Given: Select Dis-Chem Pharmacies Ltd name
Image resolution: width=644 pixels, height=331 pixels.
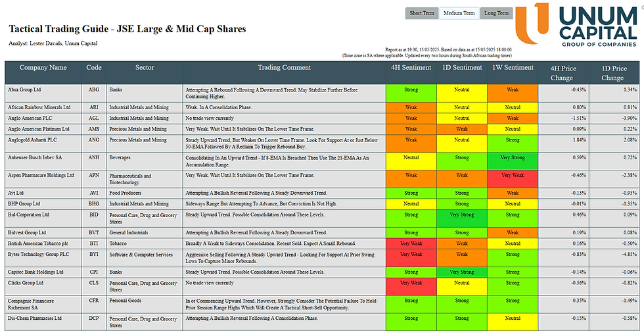Looking at the screenshot, I should (35, 318).
